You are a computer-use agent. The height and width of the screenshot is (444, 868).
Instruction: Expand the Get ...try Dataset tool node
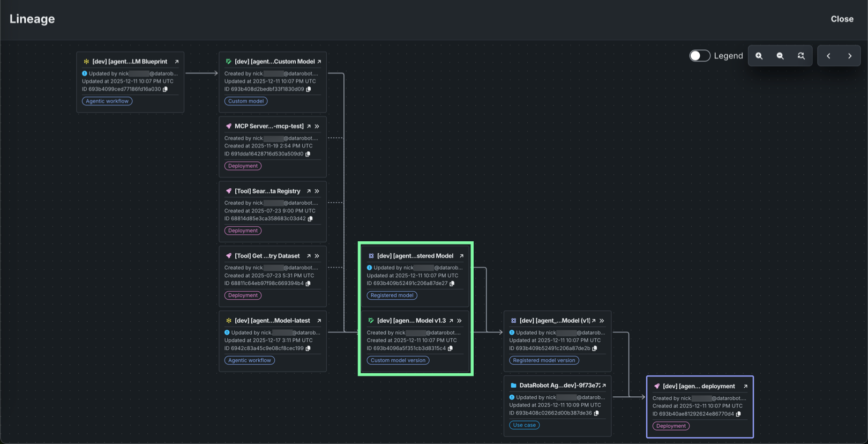[317, 256]
